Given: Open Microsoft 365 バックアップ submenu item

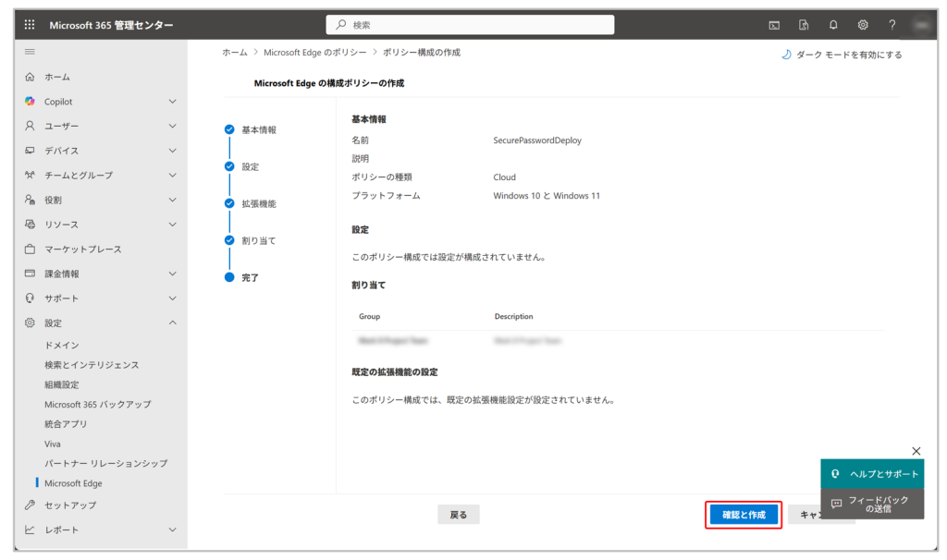Looking at the screenshot, I should pos(98,405).
